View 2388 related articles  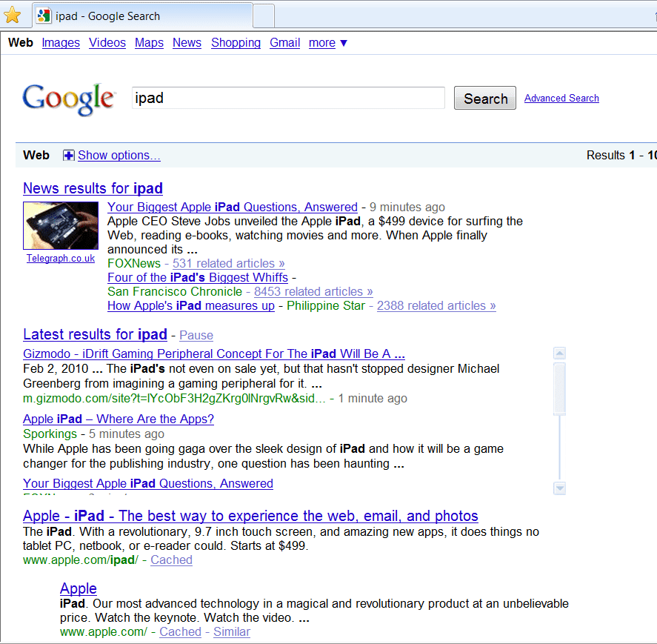[436, 305]
